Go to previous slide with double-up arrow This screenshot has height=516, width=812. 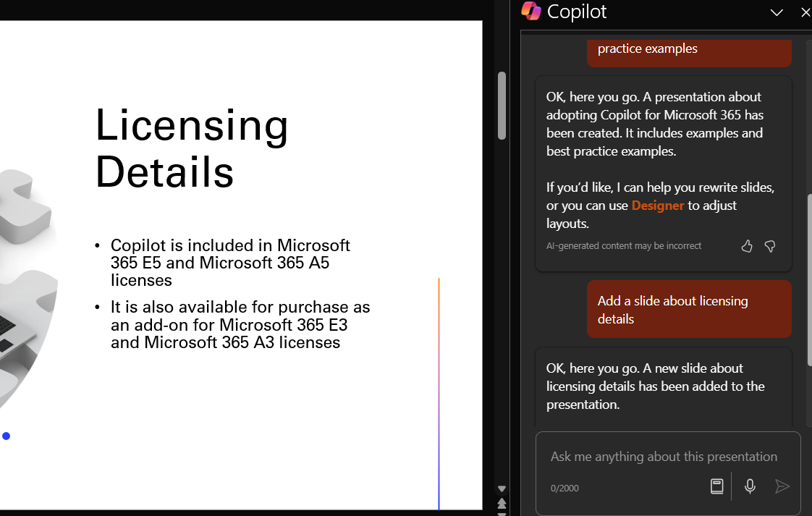click(x=502, y=503)
